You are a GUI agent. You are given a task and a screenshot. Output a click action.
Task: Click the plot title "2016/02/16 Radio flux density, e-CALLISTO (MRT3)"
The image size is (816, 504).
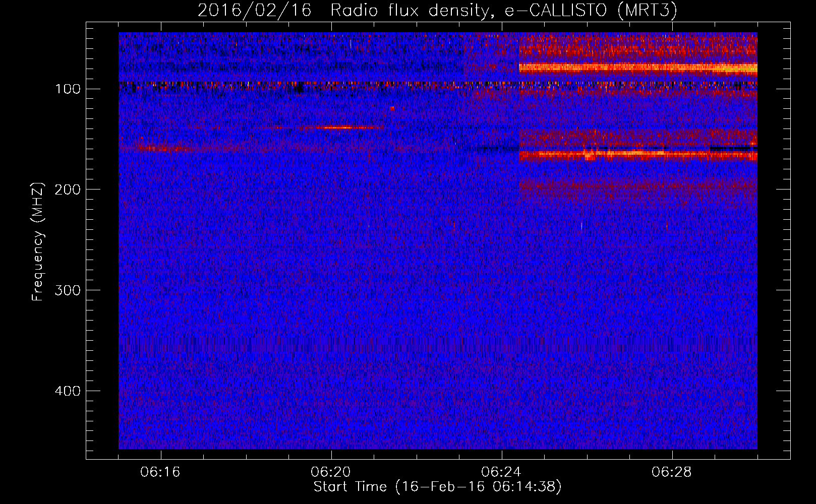pyautogui.click(x=437, y=10)
